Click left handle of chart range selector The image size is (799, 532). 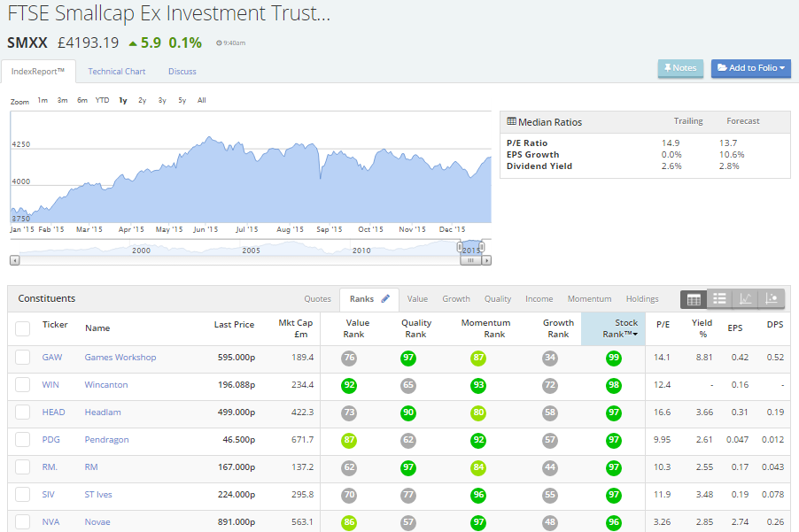tap(459, 248)
